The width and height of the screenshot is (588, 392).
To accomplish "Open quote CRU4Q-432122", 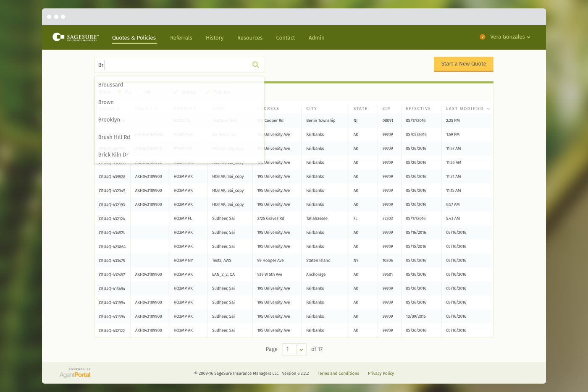I will [112, 331].
